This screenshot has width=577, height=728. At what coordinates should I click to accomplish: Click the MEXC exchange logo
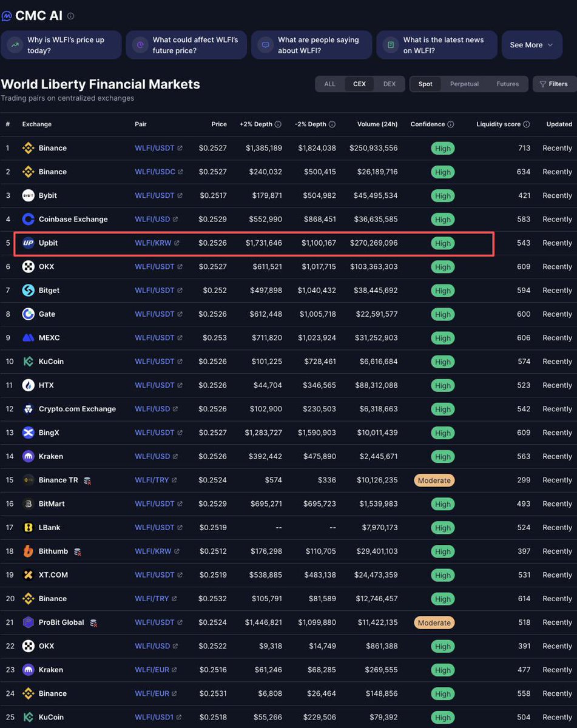29,337
